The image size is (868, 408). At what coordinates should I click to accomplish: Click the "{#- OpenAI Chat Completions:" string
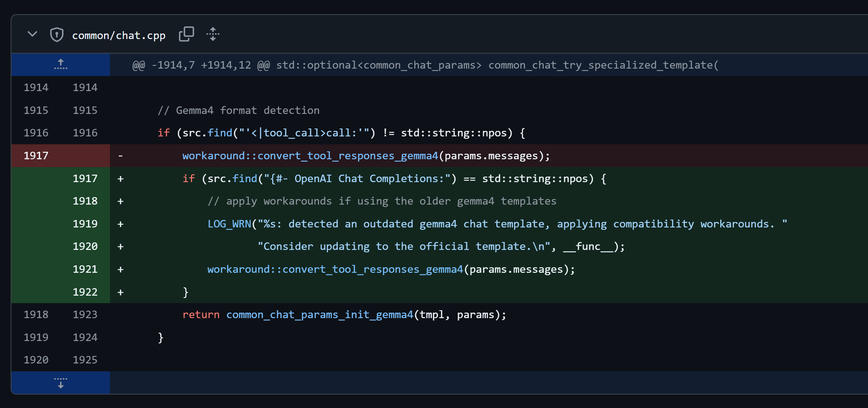357,179
